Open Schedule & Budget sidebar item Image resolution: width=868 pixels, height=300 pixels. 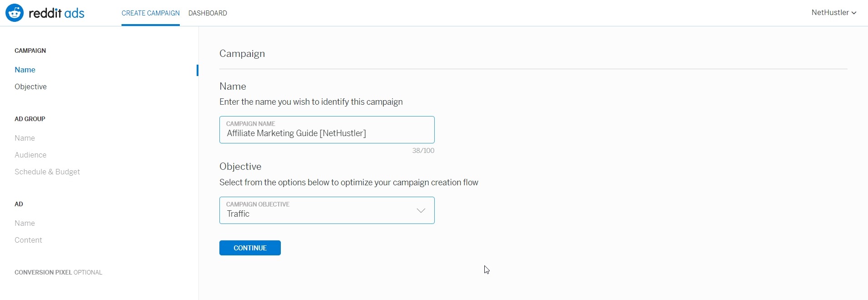[47, 172]
